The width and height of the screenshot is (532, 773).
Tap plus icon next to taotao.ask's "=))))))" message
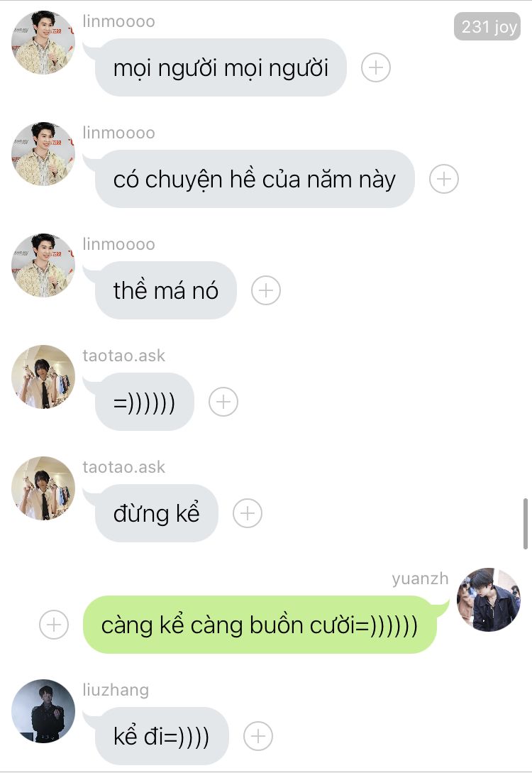point(223,402)
